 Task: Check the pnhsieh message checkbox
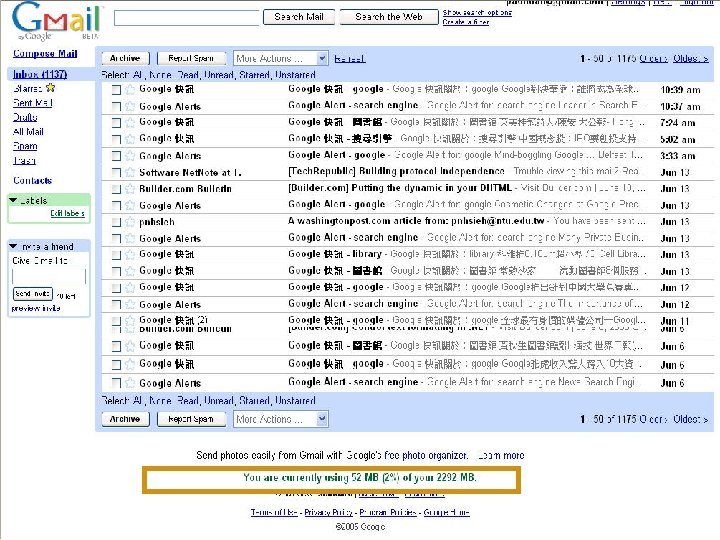pyautogui.click(x=116, y=223)
